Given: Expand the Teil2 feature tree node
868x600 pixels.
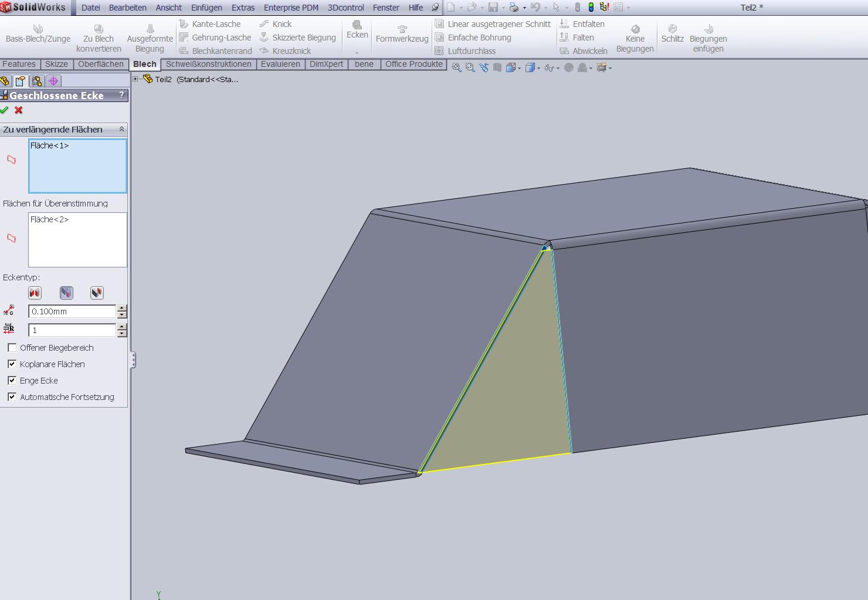Looking at the screenshot, I should point(135,79).
